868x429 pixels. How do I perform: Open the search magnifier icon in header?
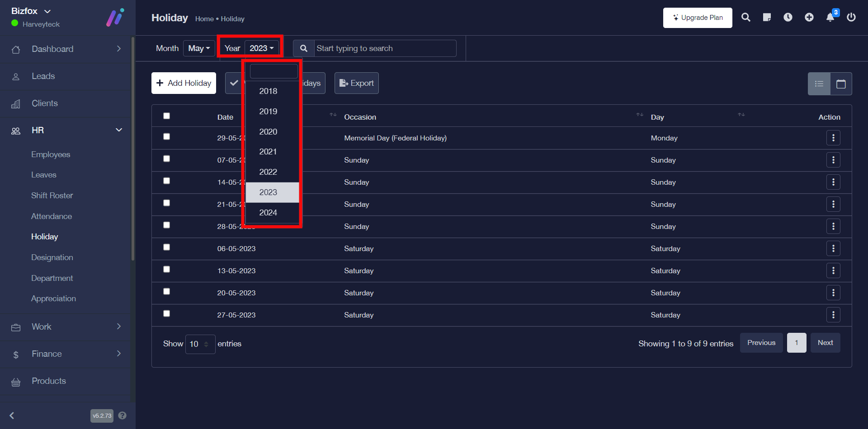(746, 18)
